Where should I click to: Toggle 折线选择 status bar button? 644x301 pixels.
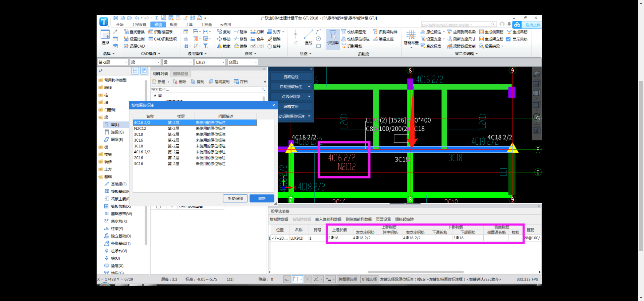point(369,279)
